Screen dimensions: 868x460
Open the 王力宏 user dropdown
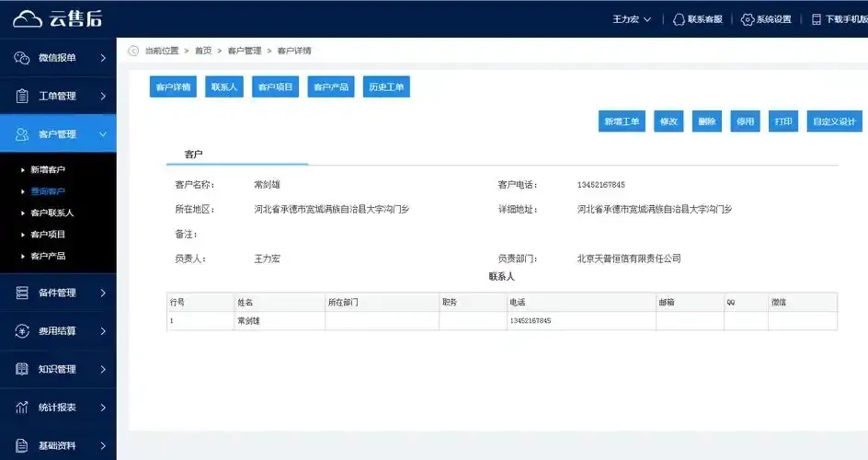(632, 19)
